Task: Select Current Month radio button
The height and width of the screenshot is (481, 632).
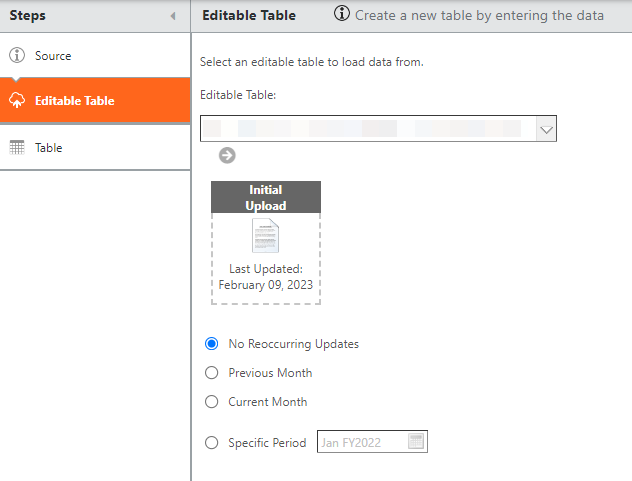Action: click(x=212, y=402)
